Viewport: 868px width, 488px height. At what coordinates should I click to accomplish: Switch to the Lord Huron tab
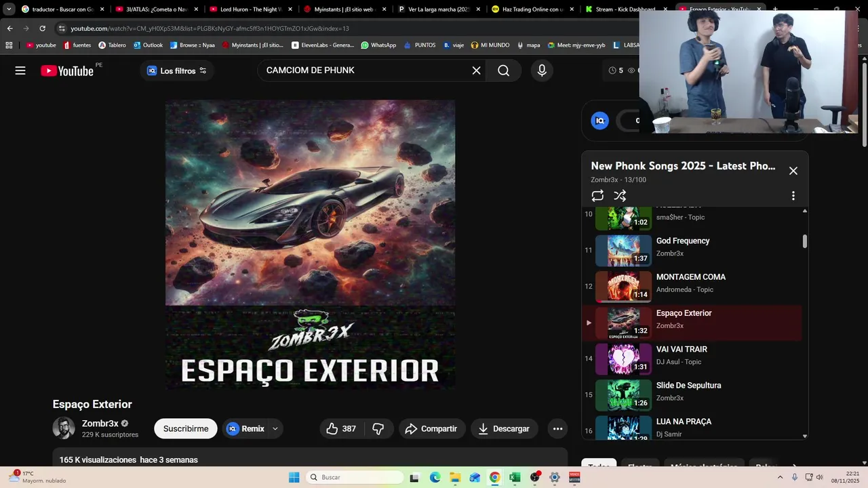250,9
